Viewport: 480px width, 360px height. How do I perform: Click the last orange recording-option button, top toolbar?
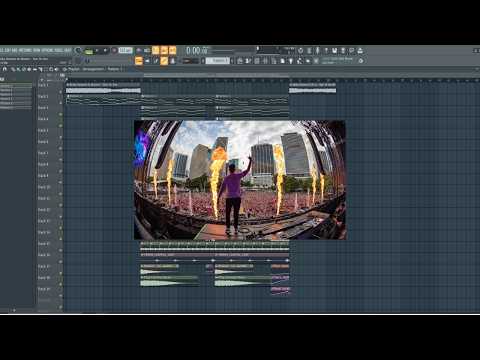point(172,50)
